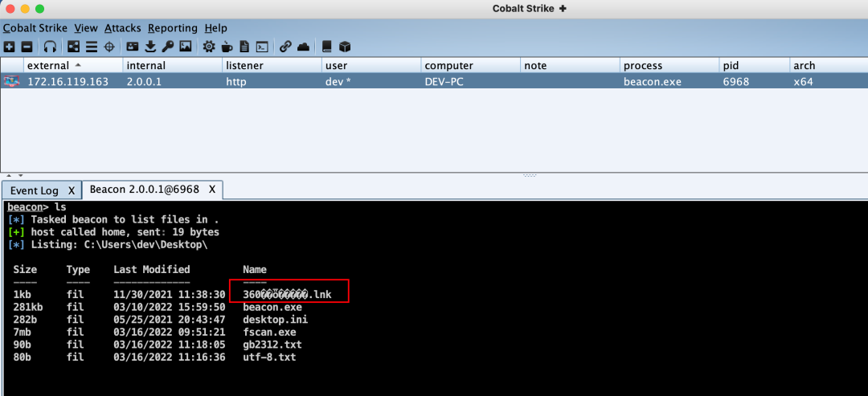The height and width of the screenshot is (396, 868).
Task: Click the 'Tasked beacon to list files' line
Action: [113, 219]
